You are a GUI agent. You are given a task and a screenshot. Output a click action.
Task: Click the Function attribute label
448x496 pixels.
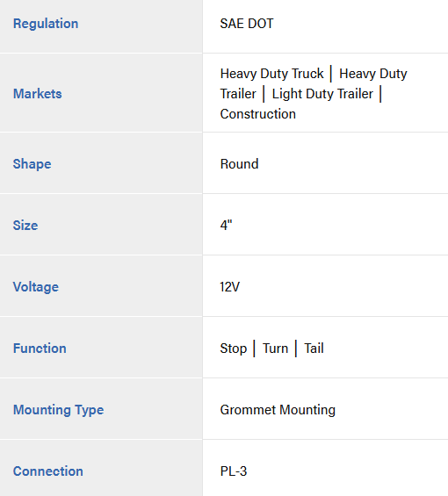pyautogui.click(x=40, y=349)
